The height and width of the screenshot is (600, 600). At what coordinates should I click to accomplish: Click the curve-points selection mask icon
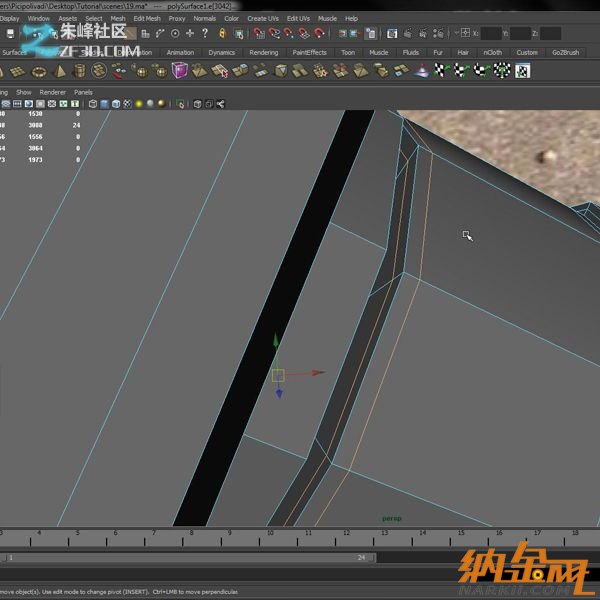coord(160,34)
